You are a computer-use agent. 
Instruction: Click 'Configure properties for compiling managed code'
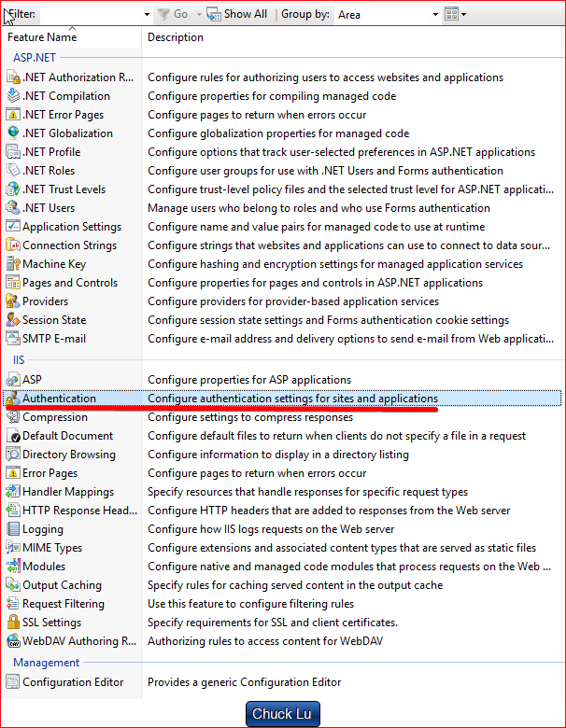click(272, 95)
